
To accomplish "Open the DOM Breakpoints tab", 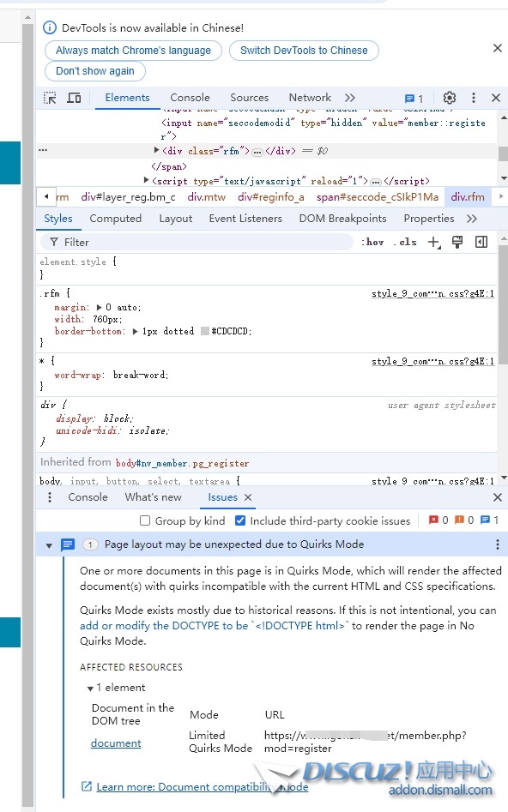I will click(x=342, y=219).
